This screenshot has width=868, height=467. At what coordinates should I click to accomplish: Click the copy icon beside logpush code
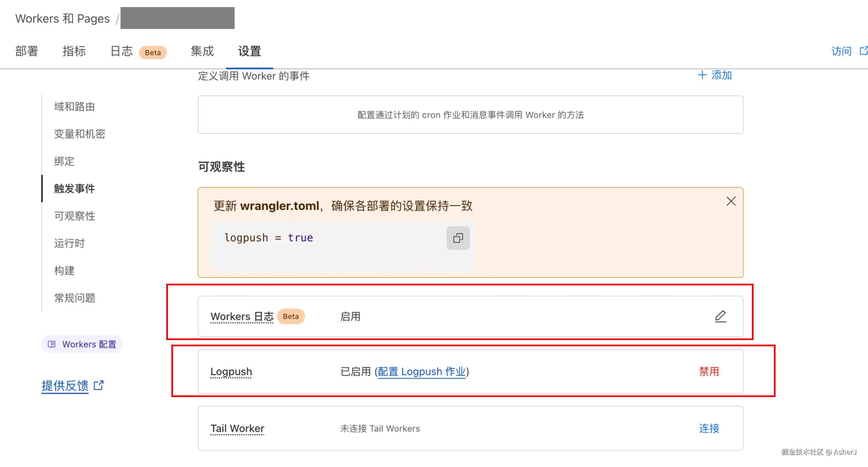458,238
